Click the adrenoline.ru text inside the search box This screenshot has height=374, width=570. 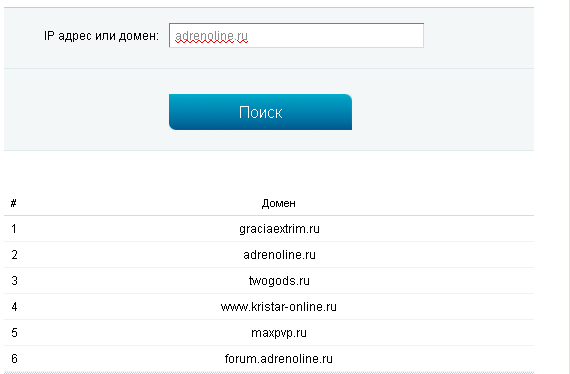211,36
